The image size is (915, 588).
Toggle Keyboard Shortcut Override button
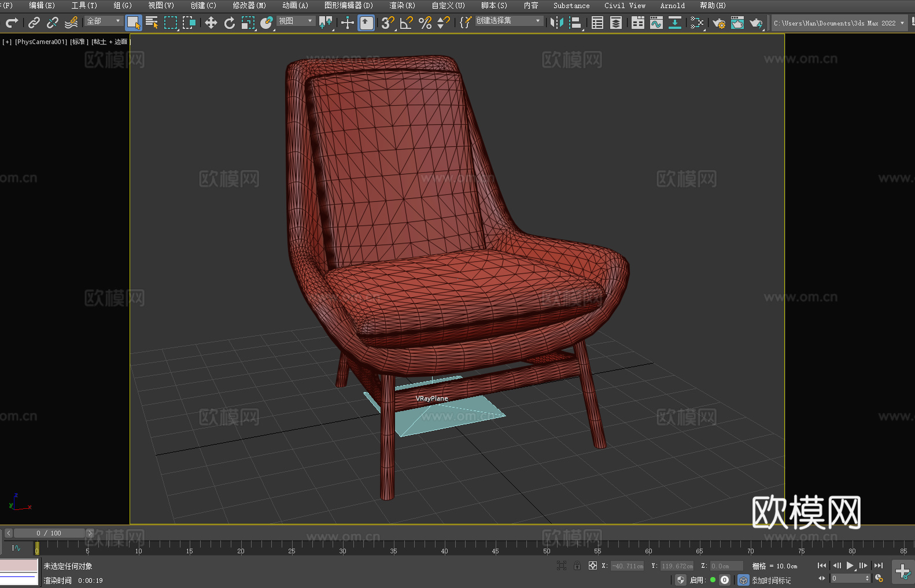tap(366, 23)
